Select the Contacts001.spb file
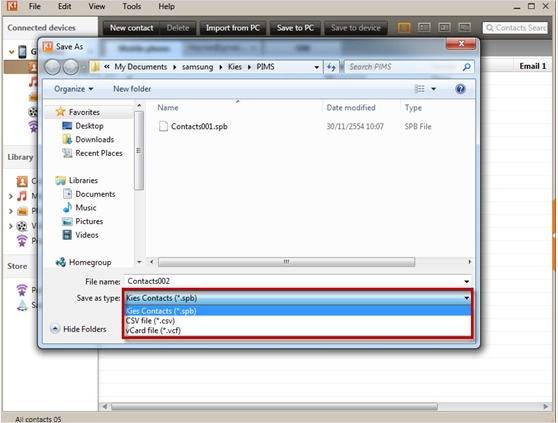Image resolution: width=558 pixels, height=423 pixels. click(x=199, y=126)
